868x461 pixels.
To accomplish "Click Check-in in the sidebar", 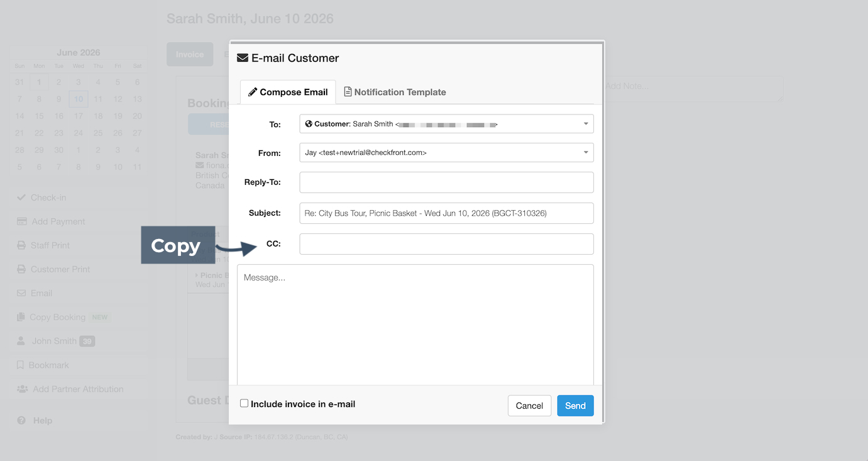I will (x=79, y=197).
